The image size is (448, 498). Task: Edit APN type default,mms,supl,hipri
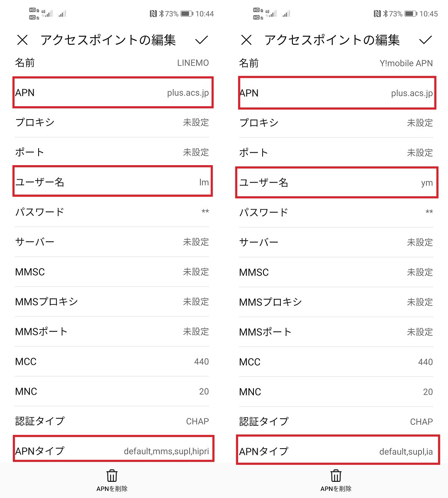click(x=112, y=451)
